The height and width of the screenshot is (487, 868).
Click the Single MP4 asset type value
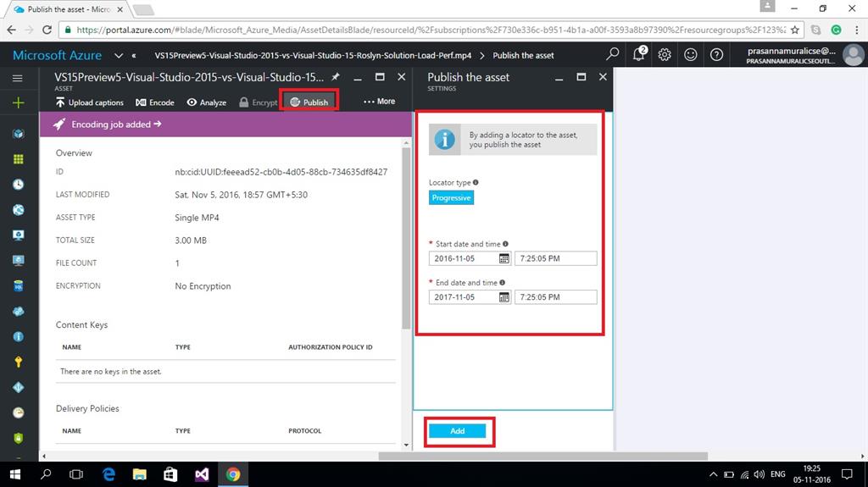[x=197, y=218]
